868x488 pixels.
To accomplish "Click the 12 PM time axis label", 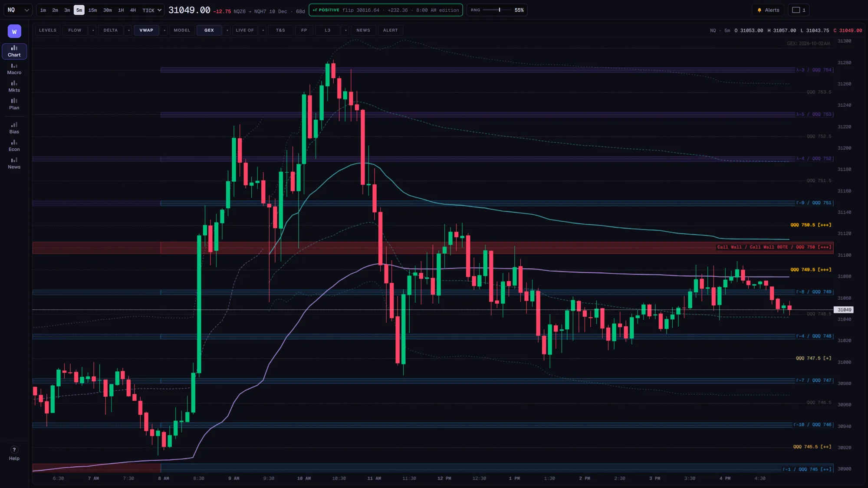I will [444, 478].
